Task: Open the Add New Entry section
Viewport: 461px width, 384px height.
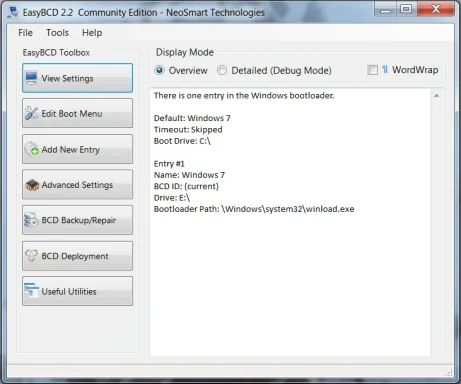Action: coord(77,149)
